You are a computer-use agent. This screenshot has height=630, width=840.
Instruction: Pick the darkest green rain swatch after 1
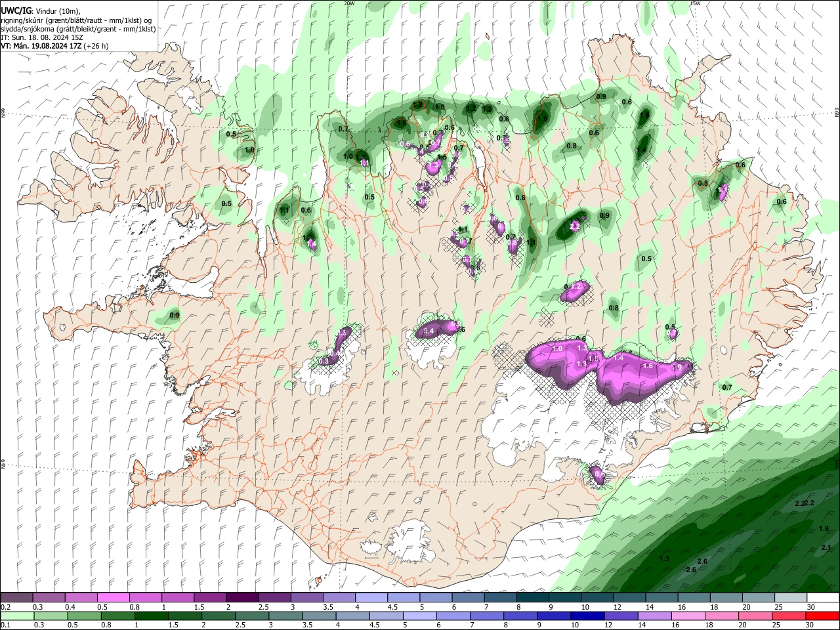click(151, 616)
